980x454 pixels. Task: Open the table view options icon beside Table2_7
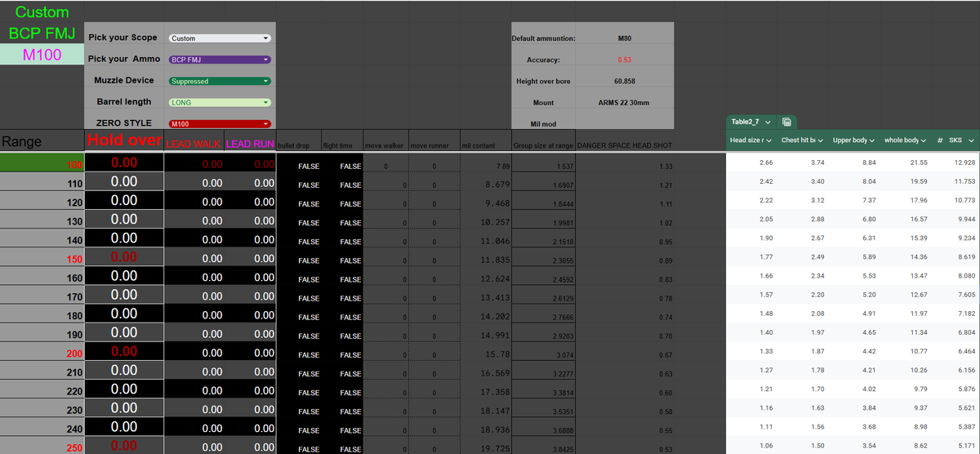786,122
